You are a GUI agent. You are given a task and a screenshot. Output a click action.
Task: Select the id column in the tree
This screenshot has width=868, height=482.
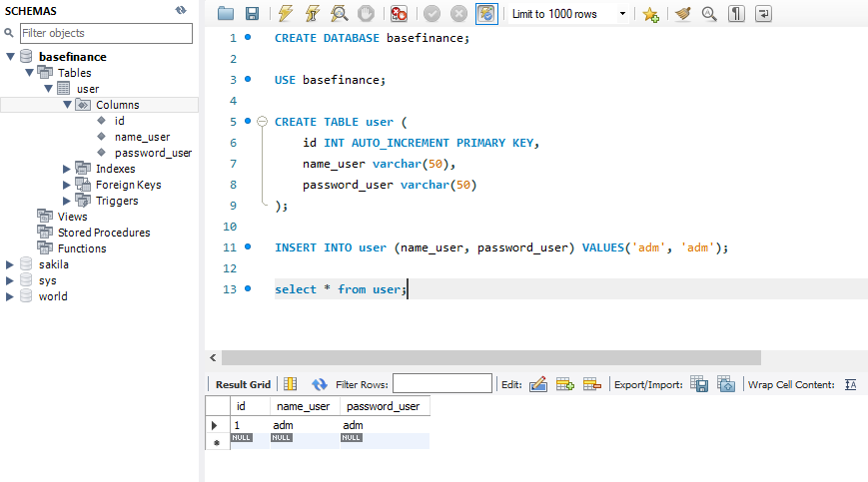point(120,121)
